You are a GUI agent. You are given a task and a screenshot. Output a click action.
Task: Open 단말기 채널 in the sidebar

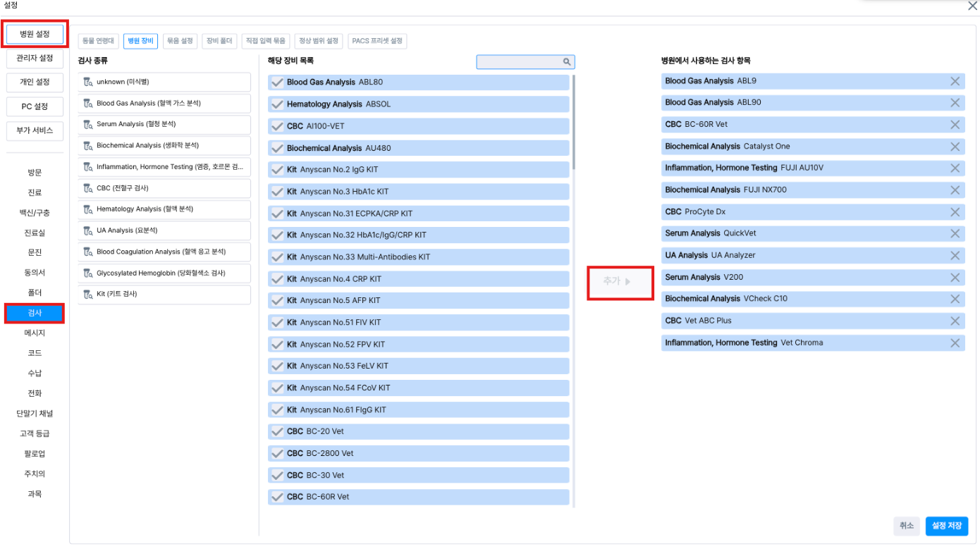[35, 414]
